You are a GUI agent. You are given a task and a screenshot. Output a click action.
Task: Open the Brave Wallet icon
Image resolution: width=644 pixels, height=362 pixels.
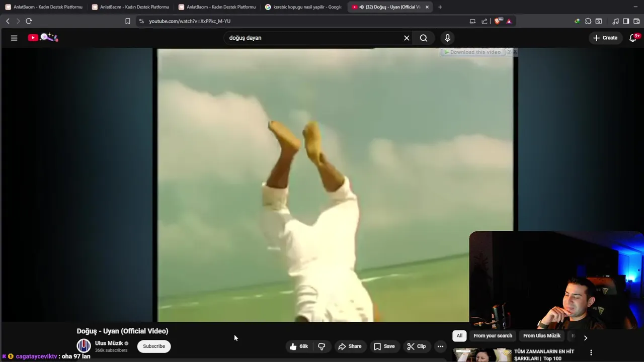pyautogui.click(x=637, y=21)
